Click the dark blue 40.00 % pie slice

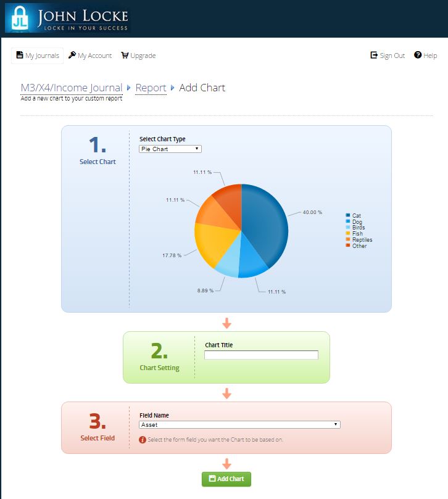[266, 223]
